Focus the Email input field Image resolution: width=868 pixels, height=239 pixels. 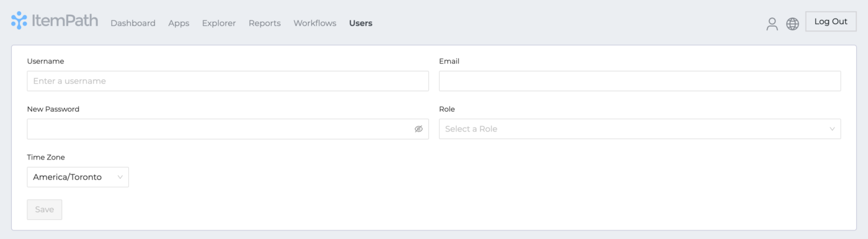click(x=640, y=81)
